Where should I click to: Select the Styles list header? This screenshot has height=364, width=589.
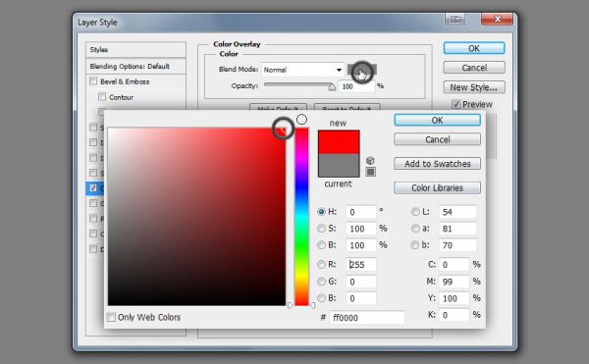point(136,49)
